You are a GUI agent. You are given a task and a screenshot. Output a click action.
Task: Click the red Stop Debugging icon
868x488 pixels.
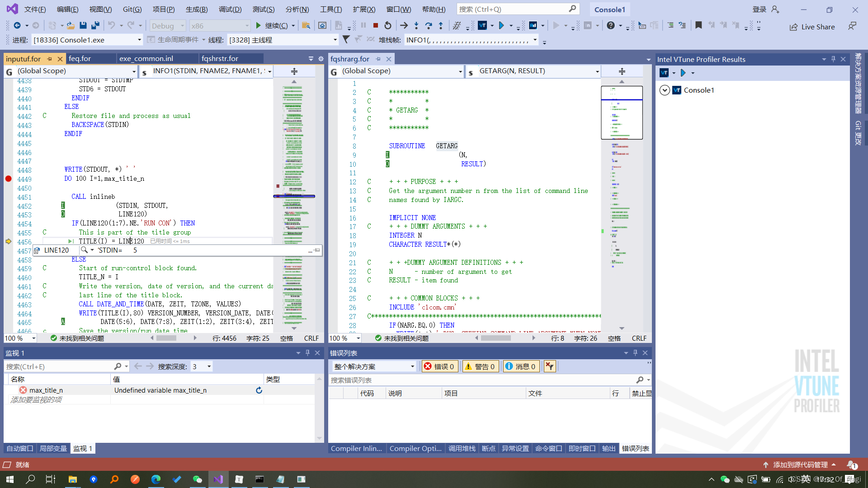pyautogui.click(x=375, y=26)
